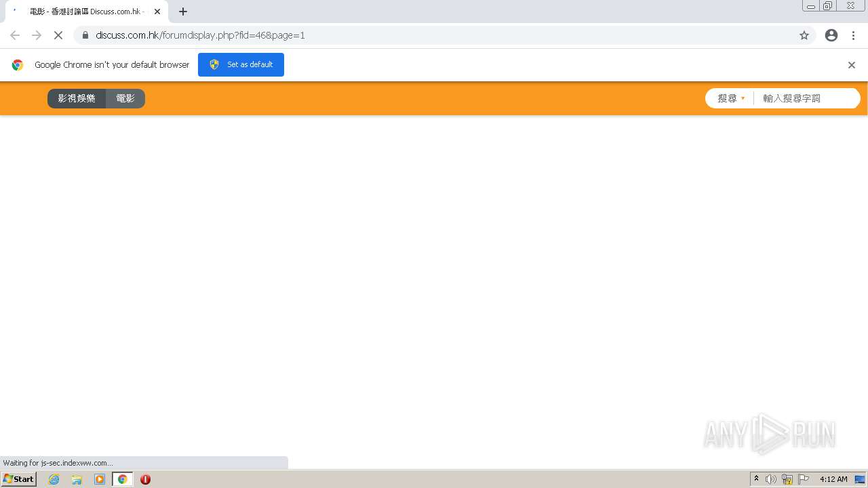Stop loading the page
The height and width of the screenshot is (488, 868).
(58, 35)
